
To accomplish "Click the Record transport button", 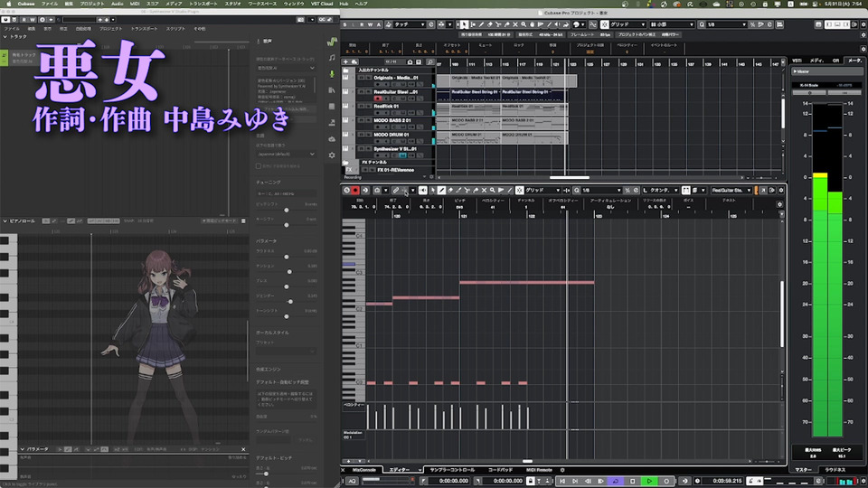I will point(666,481).
